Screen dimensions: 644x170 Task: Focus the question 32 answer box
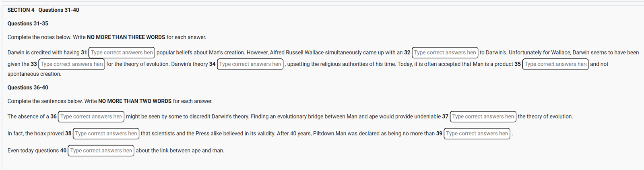point(445,53)
